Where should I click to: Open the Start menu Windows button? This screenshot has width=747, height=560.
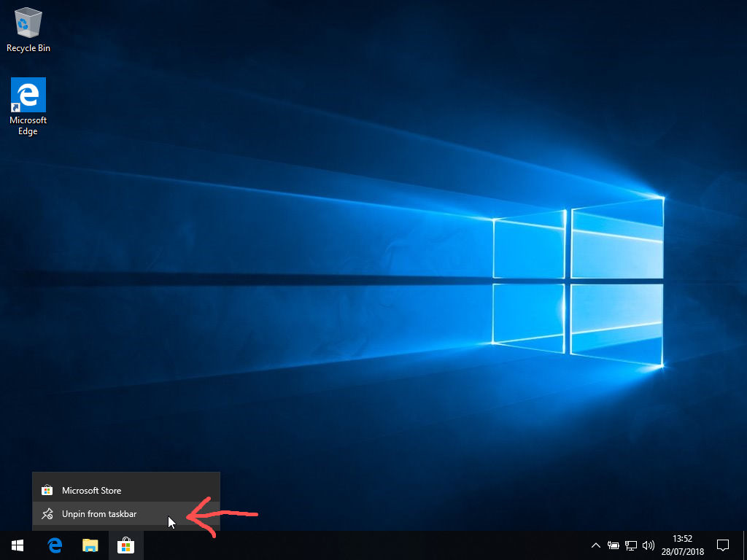tap(18, 545)
